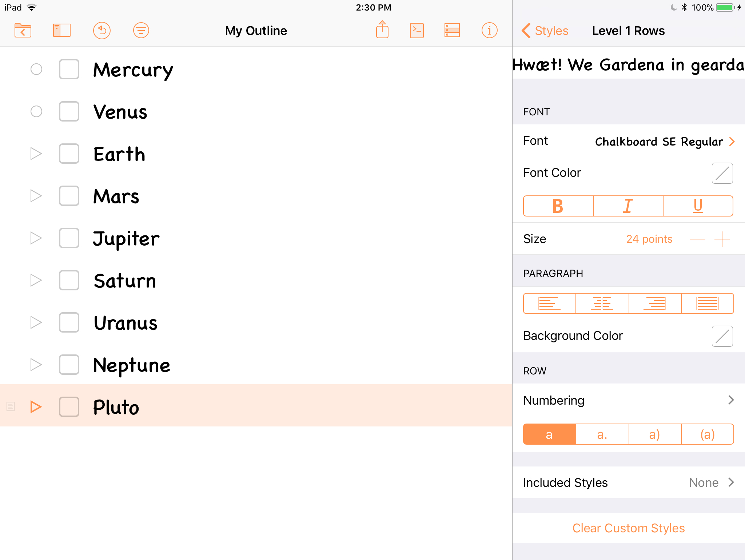Screen dimensions: 745x560
Task: Open the info inspector icon
Action: coord(489,31)
